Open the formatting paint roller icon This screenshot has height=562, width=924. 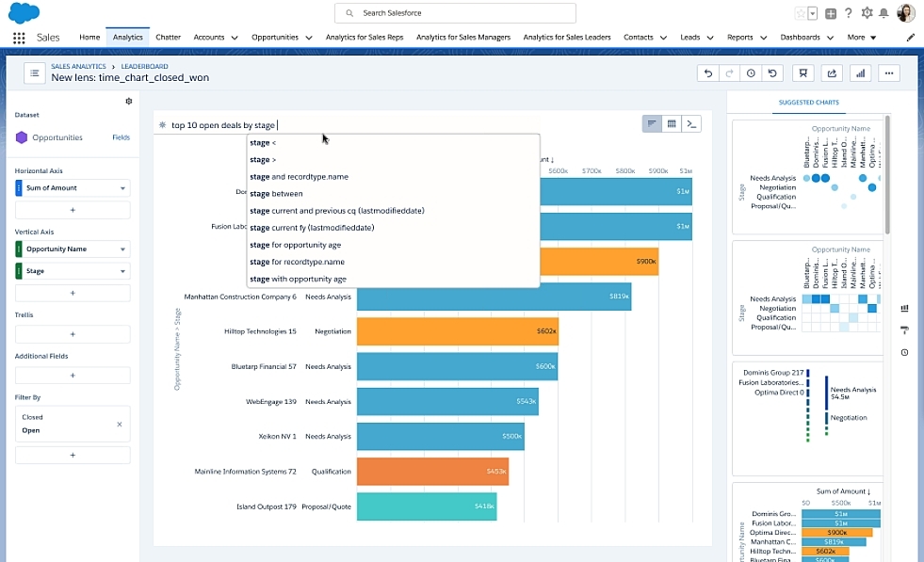pos(904,329)
